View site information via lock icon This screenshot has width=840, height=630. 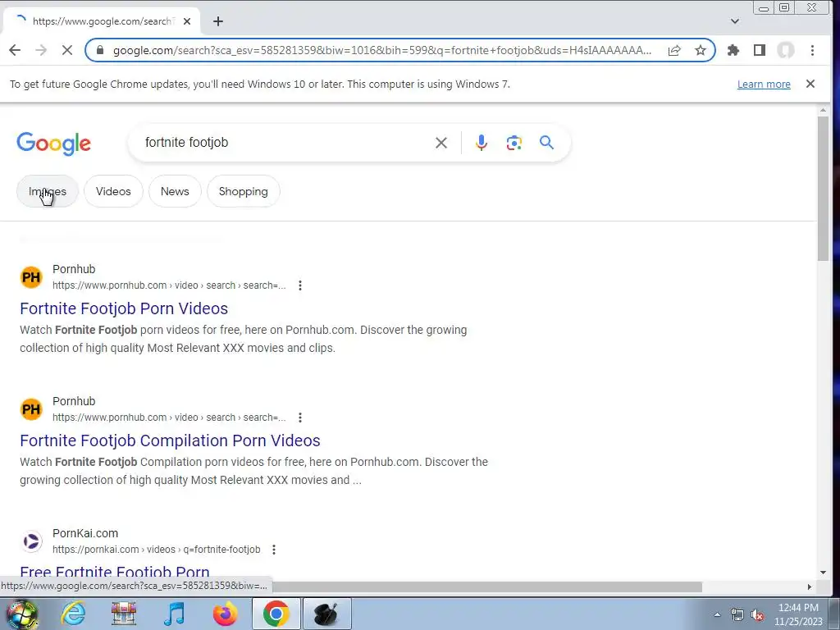[99, 50]
